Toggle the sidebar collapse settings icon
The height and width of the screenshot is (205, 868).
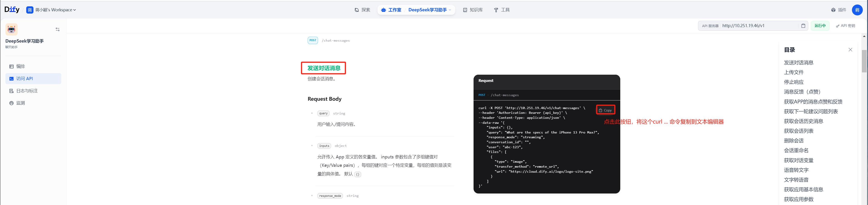[58, 29]
